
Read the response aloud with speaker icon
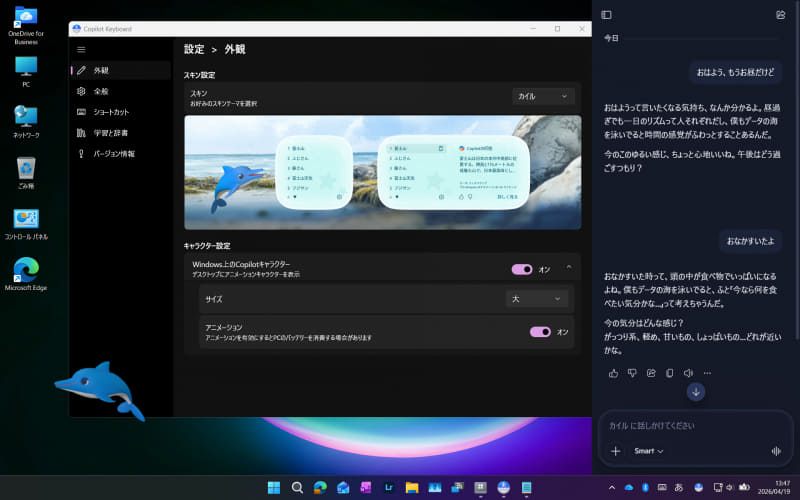click(x=688, y=373)
